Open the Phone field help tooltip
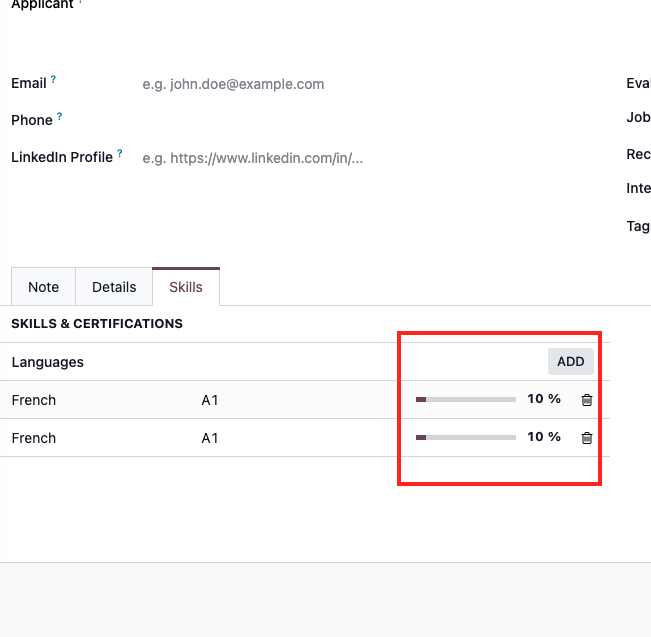This screenshot has height=637, width=651. pos(59,116)
